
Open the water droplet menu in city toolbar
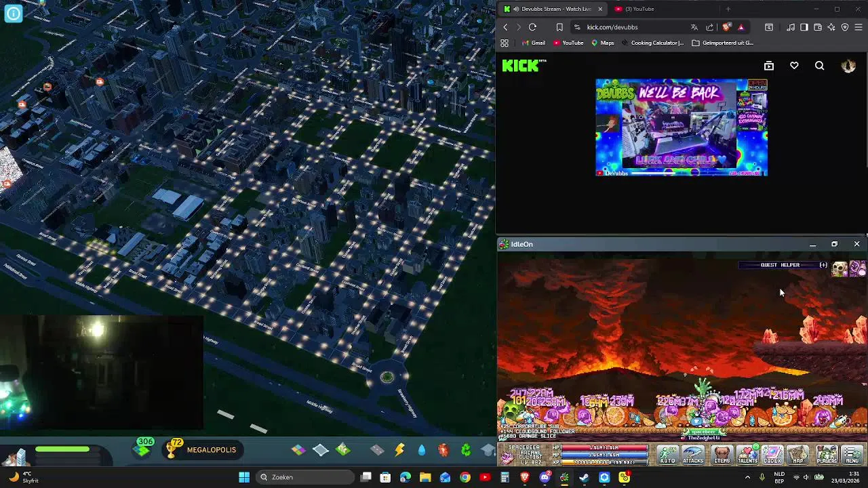coord(422,450)
